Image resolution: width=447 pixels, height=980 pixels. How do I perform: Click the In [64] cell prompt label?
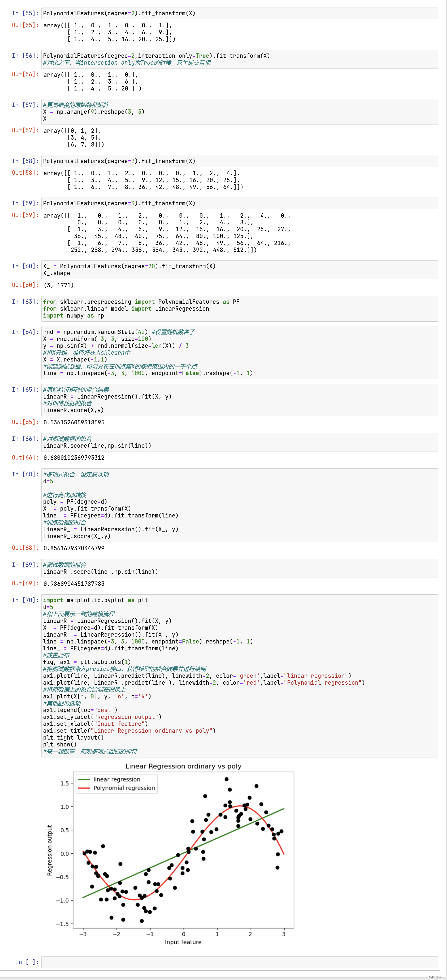point(25,332)
